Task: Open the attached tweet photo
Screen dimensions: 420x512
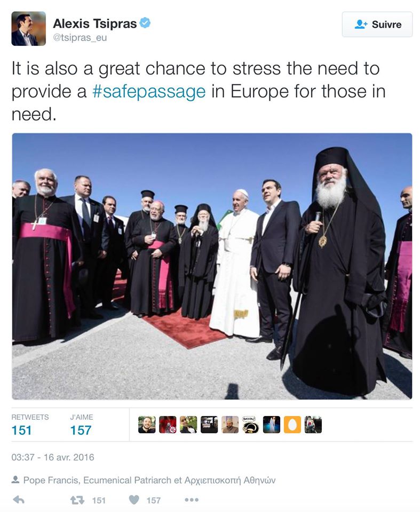Action: (212, 266)
